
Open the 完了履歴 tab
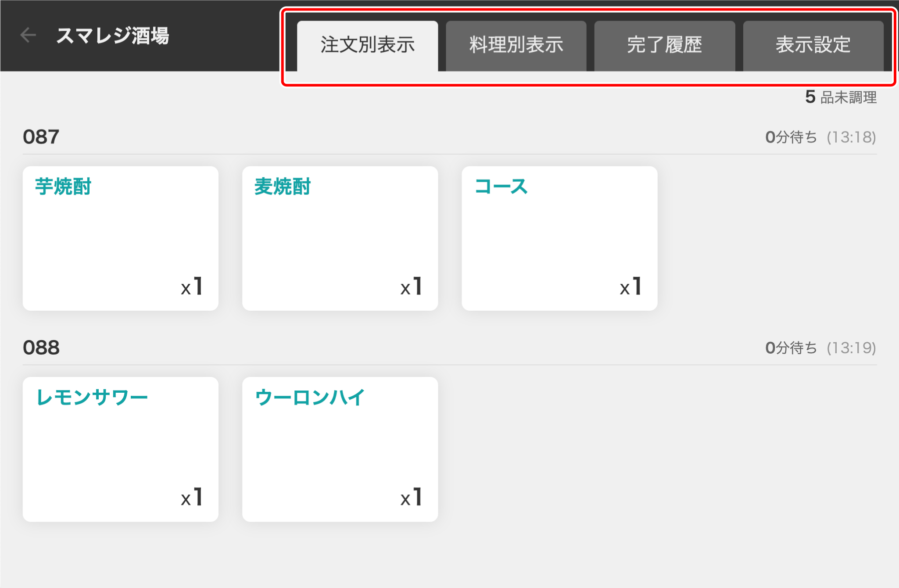664,46
